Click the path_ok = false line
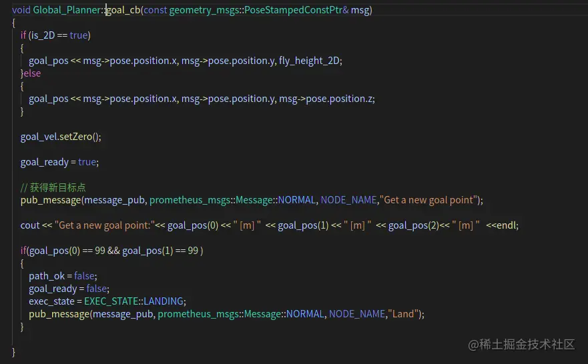The width and height of the screenshot is (588, 364). (x=63, y=276)
